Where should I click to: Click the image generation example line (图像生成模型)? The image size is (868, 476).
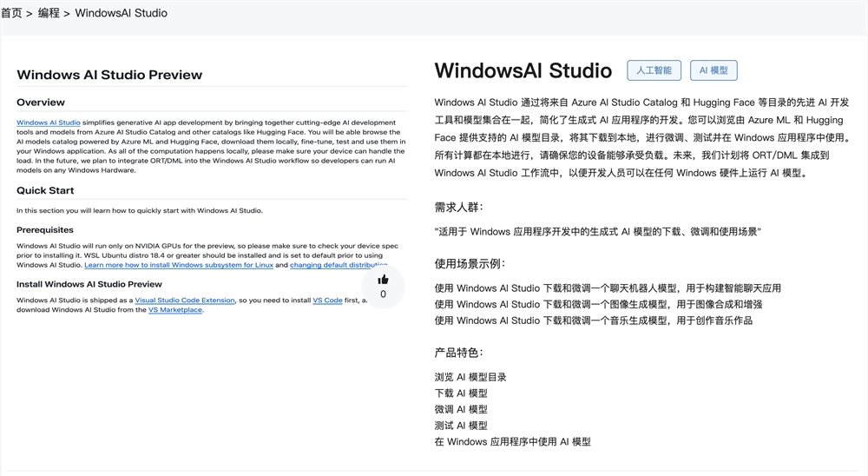(x=598, y=304)
